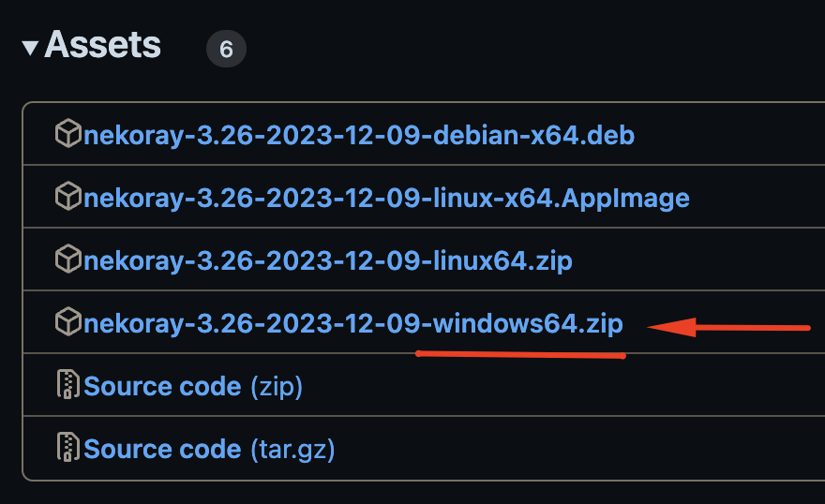The image size is (825, 504).
Task: Click the Assets heading text
Action: coord(103,45)
